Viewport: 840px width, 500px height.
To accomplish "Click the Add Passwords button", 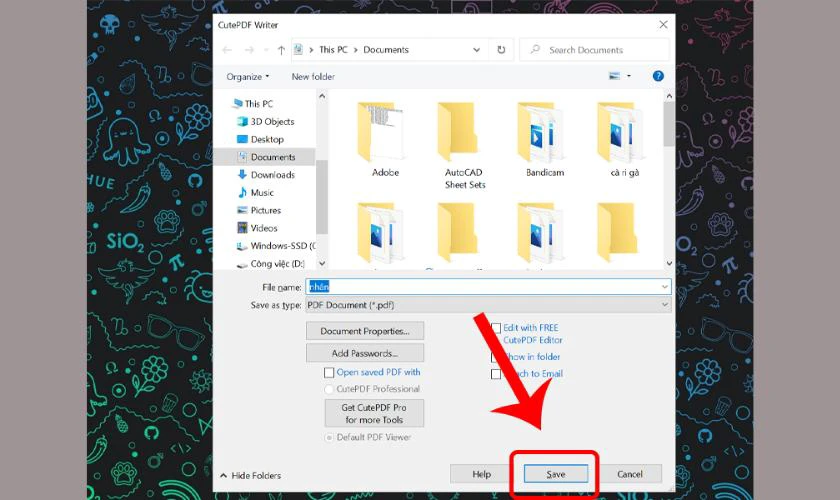I will pyautogui.click(x=365, y=353).
